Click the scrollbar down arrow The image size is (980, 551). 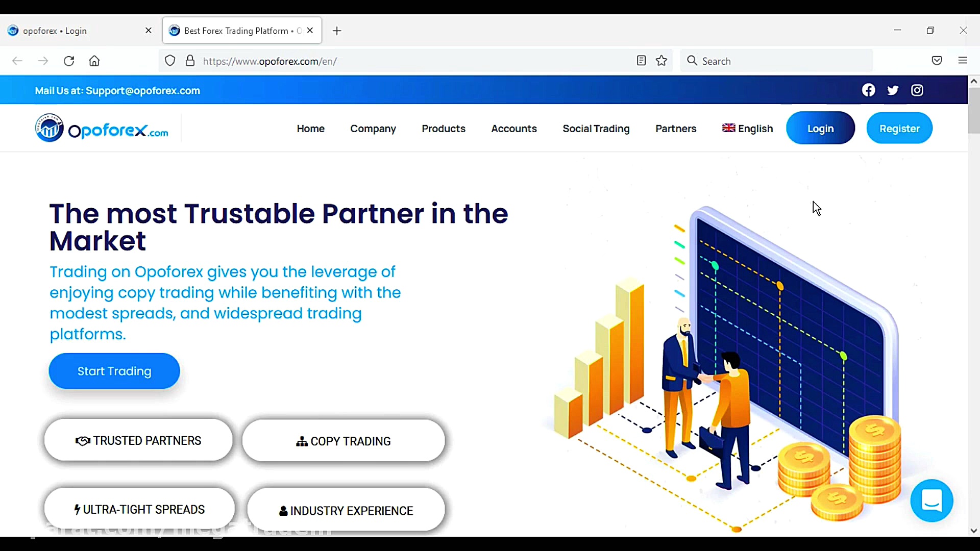(x=973, y=531)
